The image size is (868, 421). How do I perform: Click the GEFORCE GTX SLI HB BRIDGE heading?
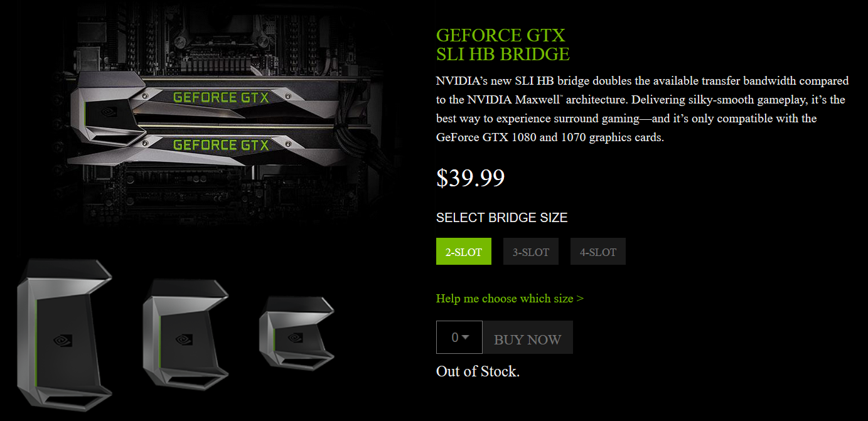pyautogui.click(x=503, y=45)
